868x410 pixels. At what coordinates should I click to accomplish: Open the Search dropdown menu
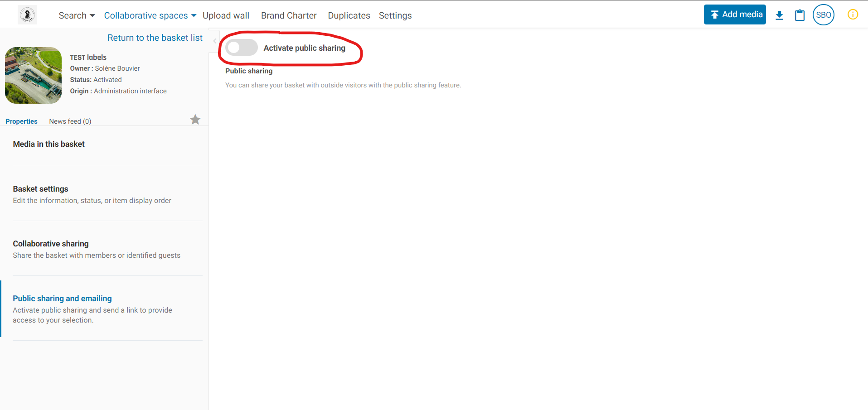click(77, 15)
